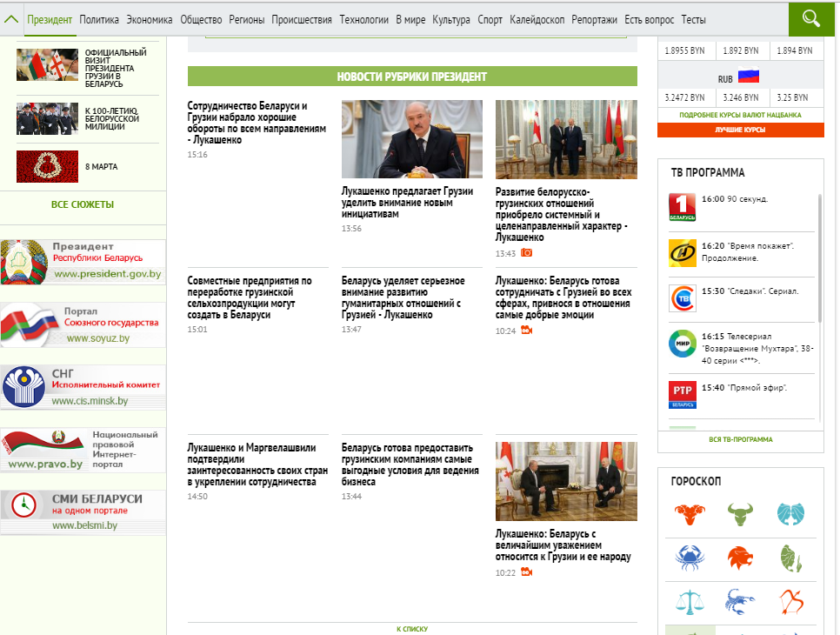The image size is (840, 635).
Task: Click the ВСЕ СЮЖЕТЫ link
Action: coord(83,204)
